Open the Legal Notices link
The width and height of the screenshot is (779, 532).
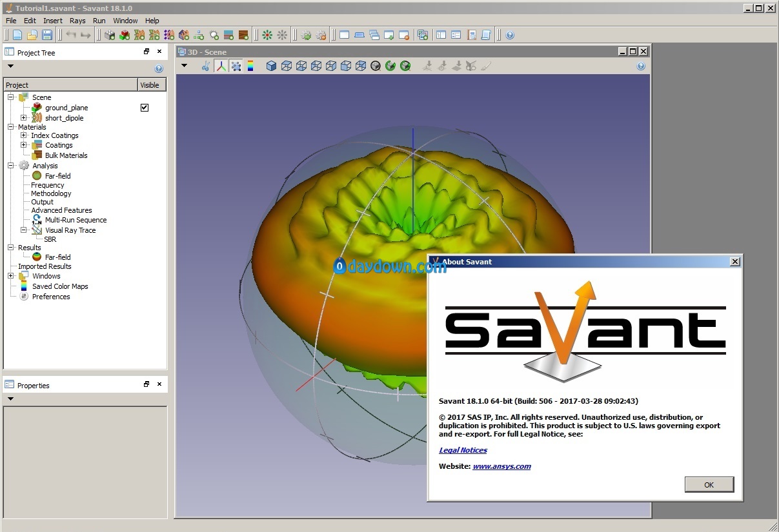(463, 450)
